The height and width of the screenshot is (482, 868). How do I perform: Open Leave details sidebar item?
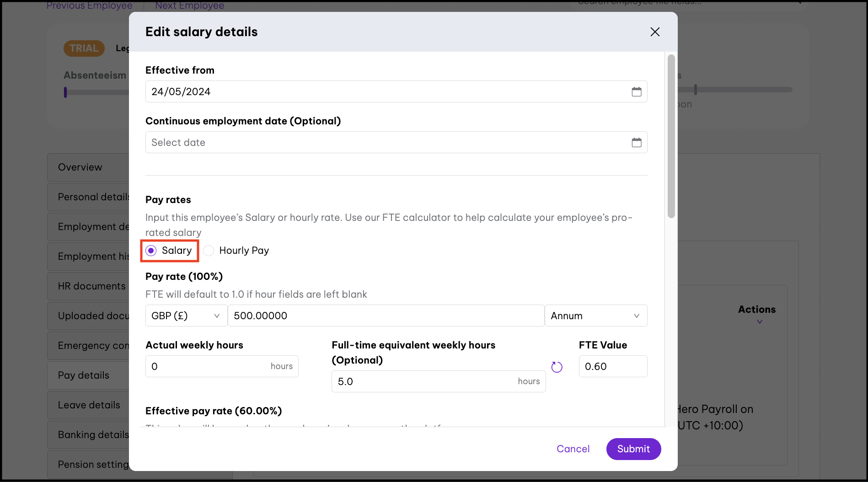pos(89,405)
